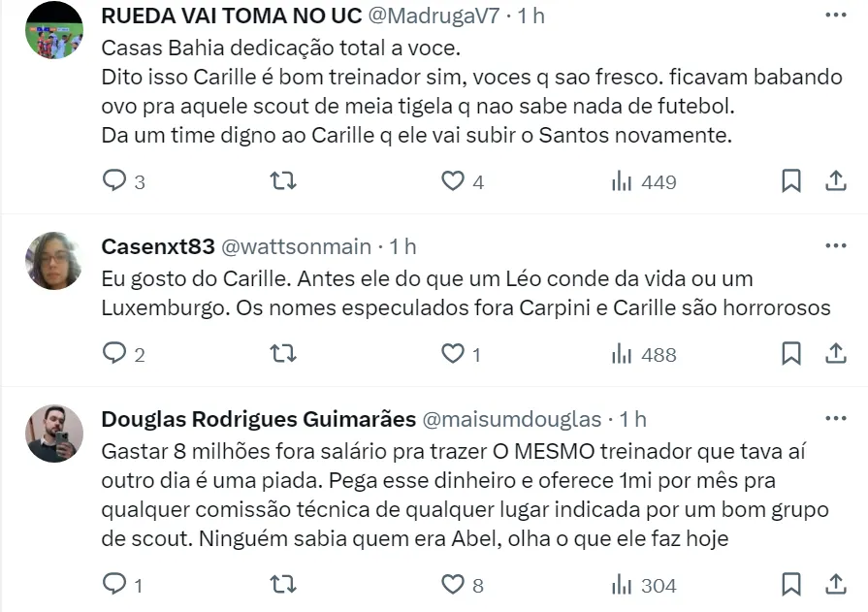Bookmark Casenxt83's tweet
Viewport: 868px width, 612px height.
(x=791, y=354)
